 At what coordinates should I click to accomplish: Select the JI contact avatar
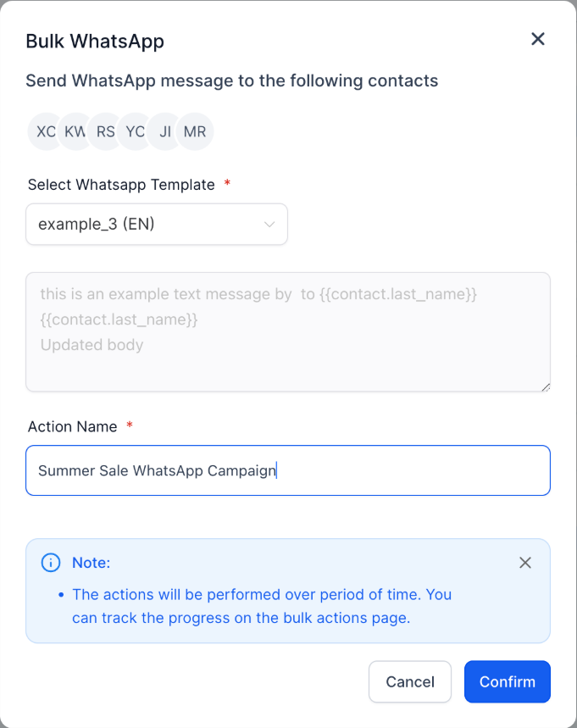(x=165, y=132)
